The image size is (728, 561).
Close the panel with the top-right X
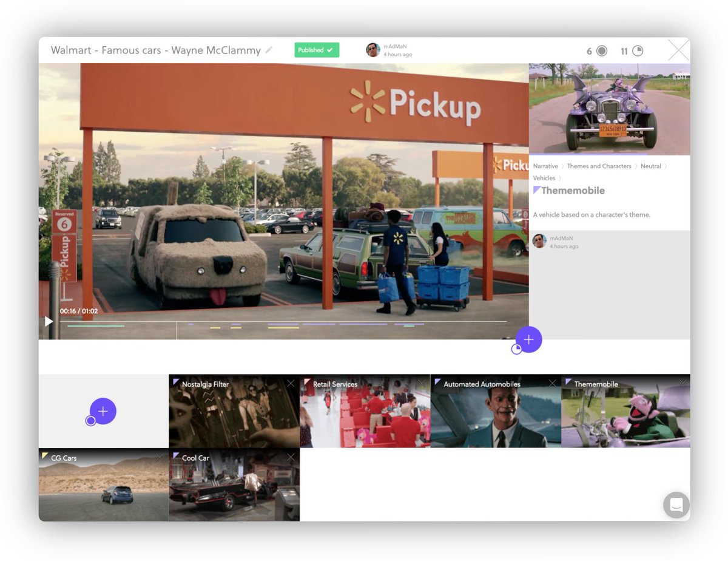coord(678,50)
